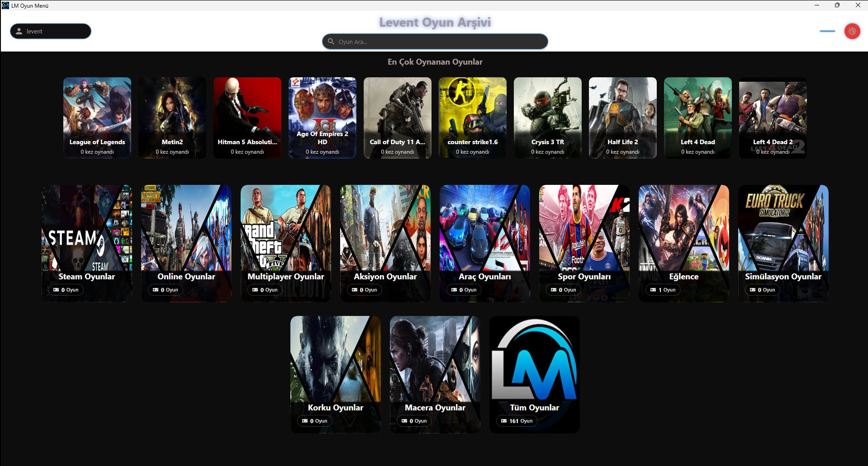Click the user profile icon beside levent
The image size is (868, 466).
(19, 31)
